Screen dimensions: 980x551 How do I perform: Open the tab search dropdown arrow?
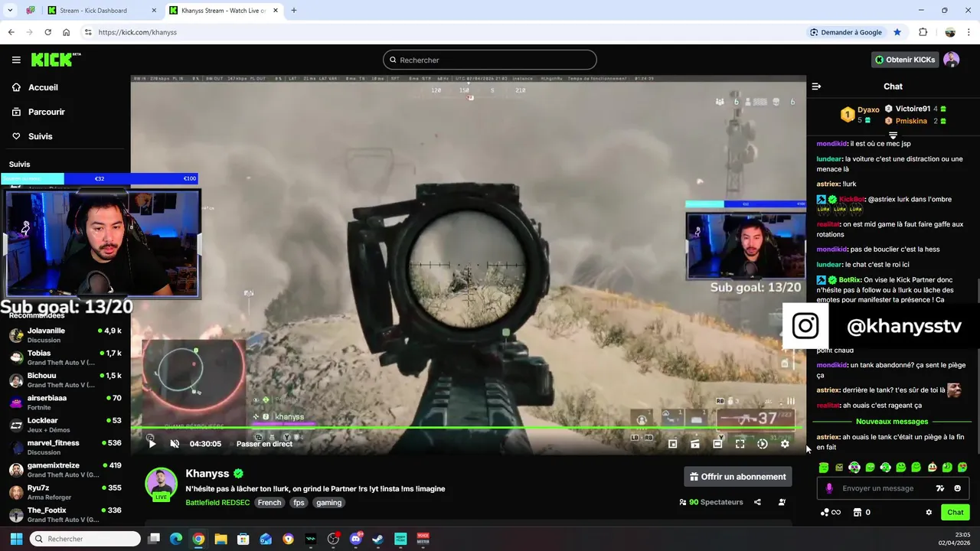tap(10, 11)
